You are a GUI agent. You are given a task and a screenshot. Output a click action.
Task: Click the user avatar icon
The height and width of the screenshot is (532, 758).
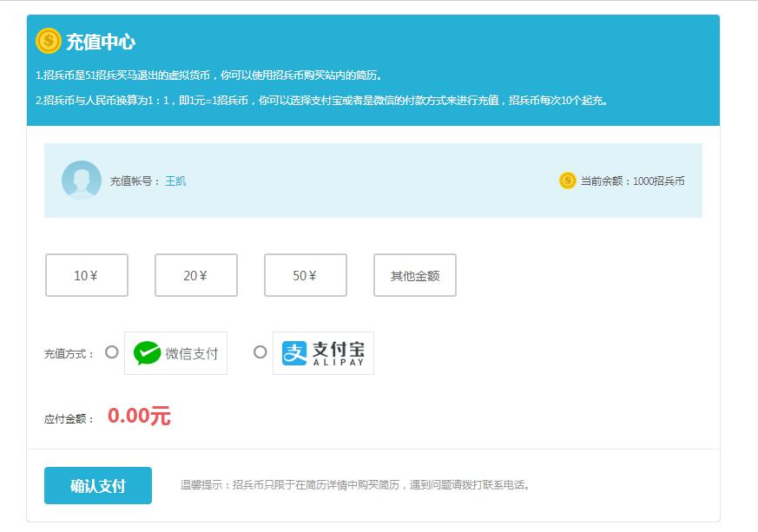[x=82, y=181]
